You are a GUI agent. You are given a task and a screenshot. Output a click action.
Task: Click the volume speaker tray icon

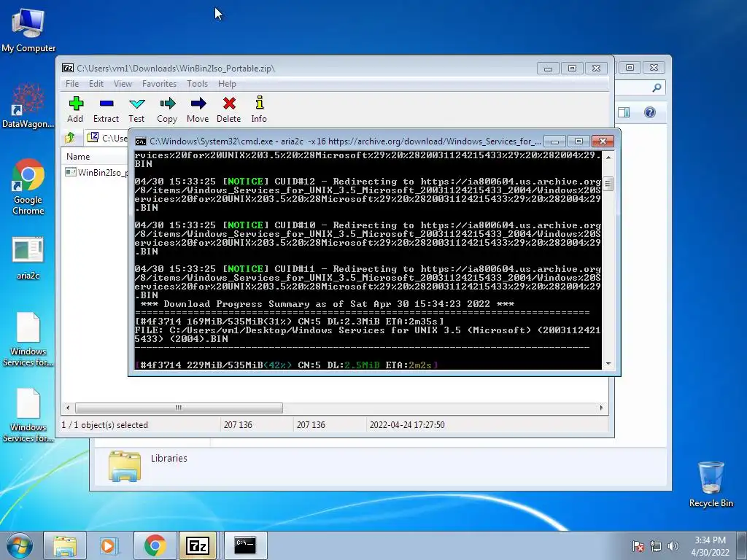pos(673,545)
